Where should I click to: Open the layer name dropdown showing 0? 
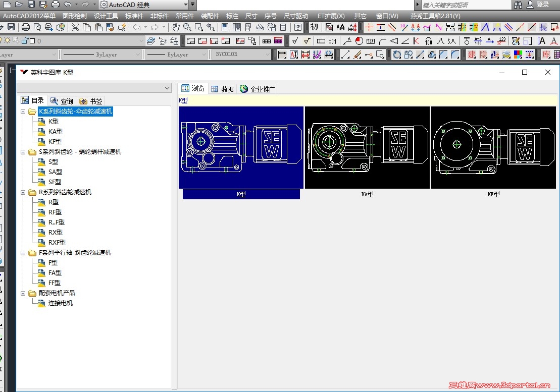(141, 41)
